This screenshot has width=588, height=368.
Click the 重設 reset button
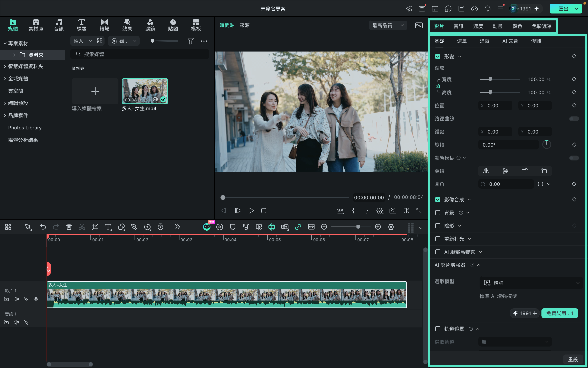click(573, 359)
